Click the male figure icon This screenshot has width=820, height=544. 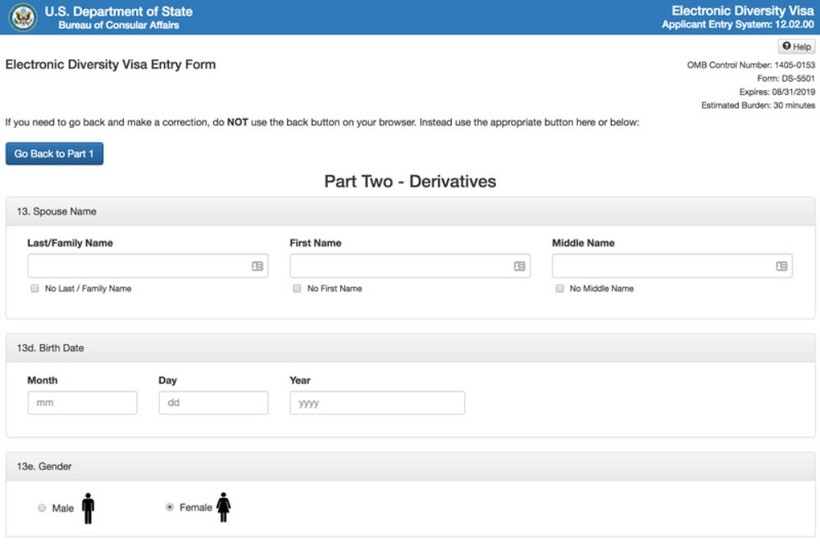88,508
